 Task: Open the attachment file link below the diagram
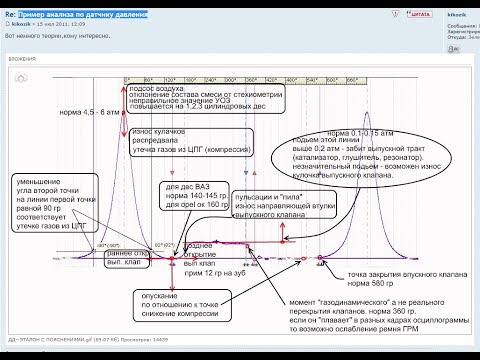50,340
